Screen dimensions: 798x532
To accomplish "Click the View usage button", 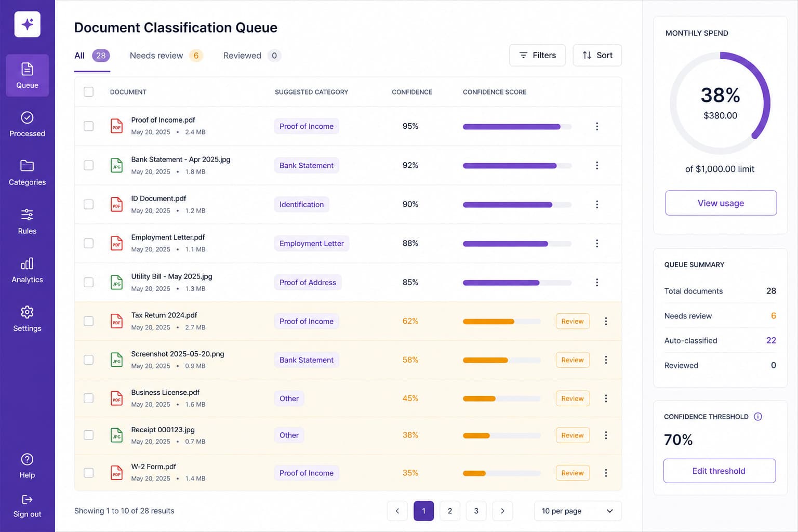I will click(x=721, y=203).
